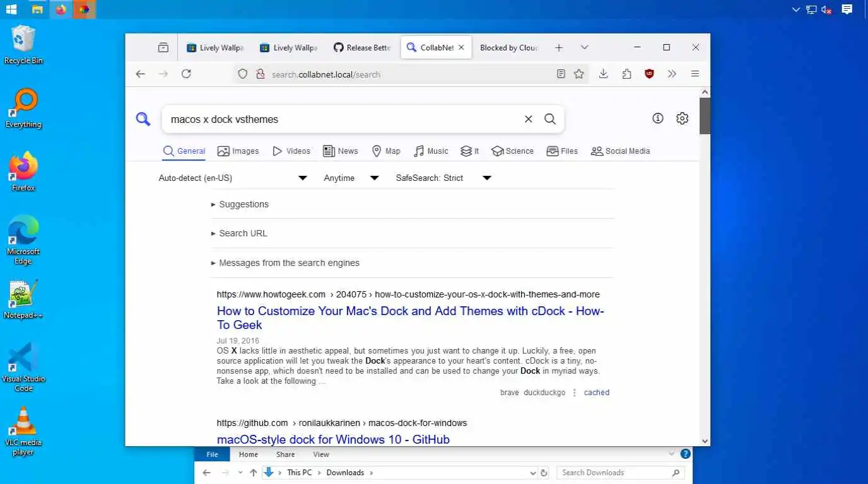Switch to the Social Media search category
Image resolution: width=868 pixels, height=484 pixels.
point(620,151)
